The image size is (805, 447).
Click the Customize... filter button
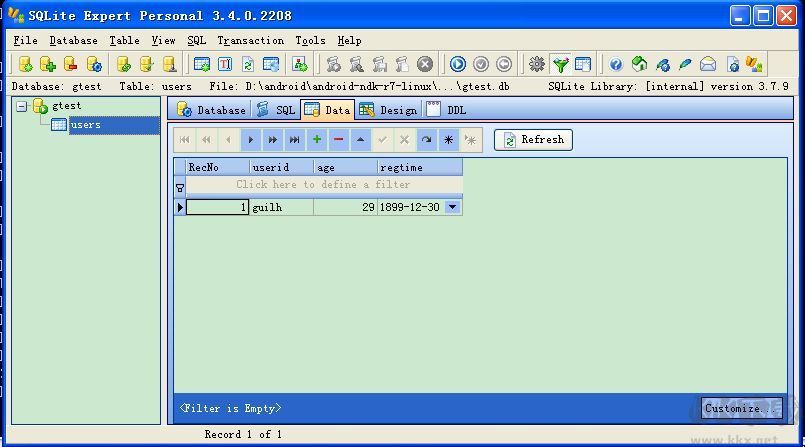[x=741, y=409]
